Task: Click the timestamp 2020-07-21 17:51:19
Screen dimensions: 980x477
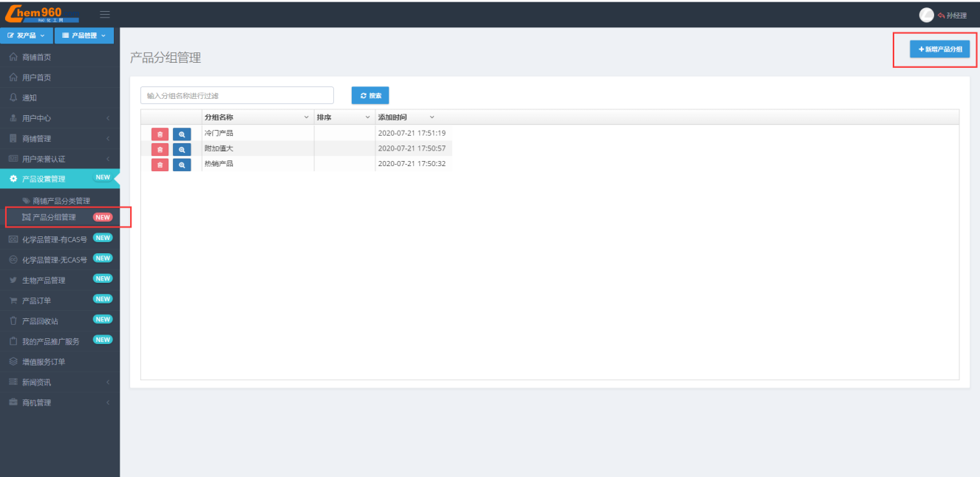Action: [x=412, y=133]
